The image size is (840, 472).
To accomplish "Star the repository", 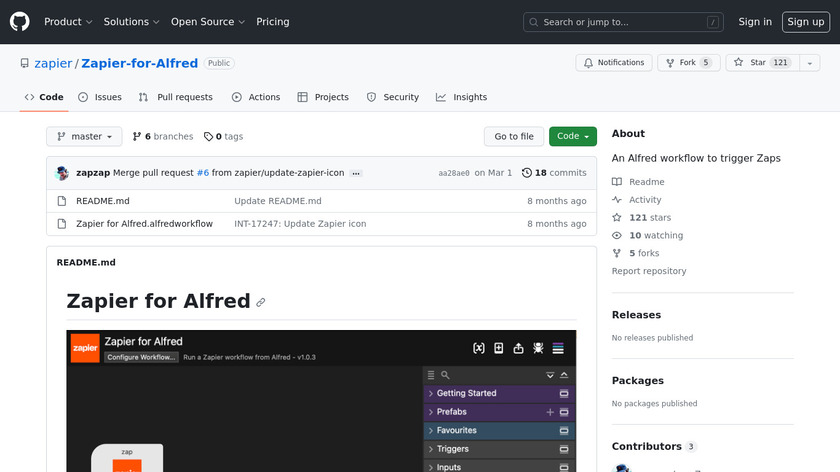I will coord(763,63).
